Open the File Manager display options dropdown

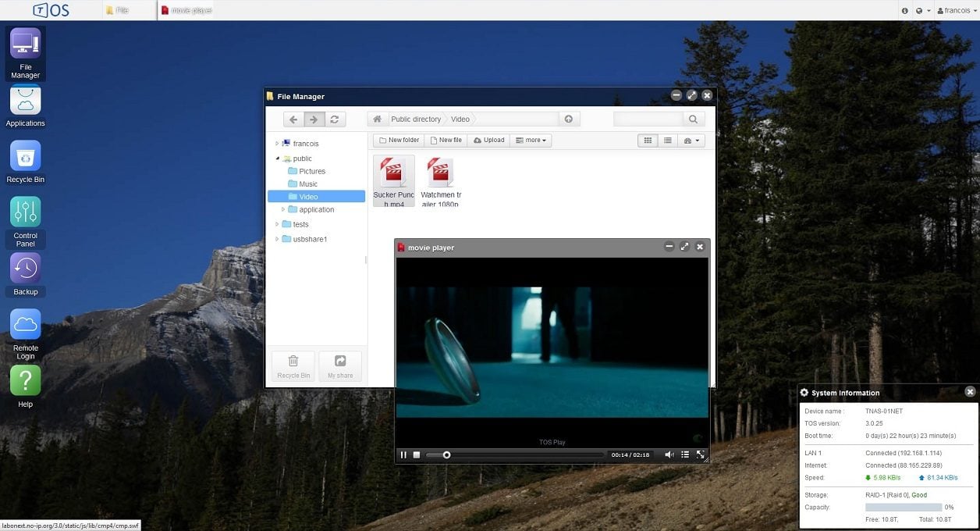(x=691, y=141)
